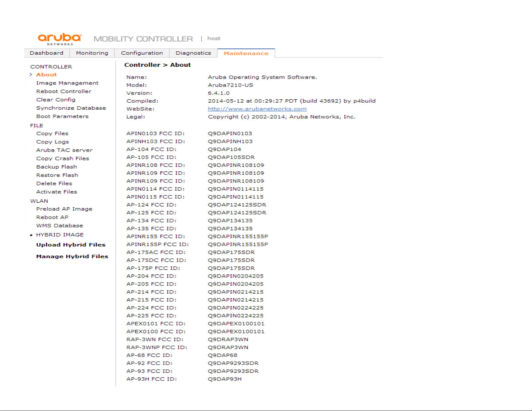Click FCC ID value Q9DAP105SDR
The width and height of the screenshot is (532, 411).
pos(231,157)
